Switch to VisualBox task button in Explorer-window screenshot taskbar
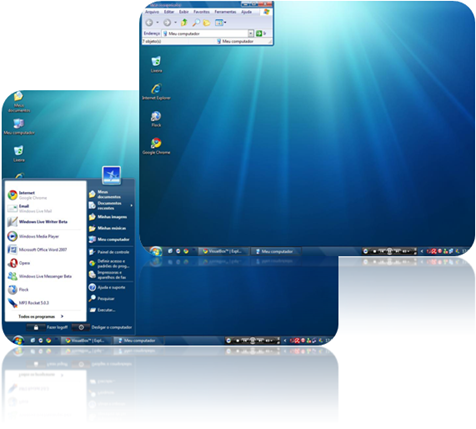Image resolution: width=476 pixels, height=429 pixels. [x=223, y=251]
